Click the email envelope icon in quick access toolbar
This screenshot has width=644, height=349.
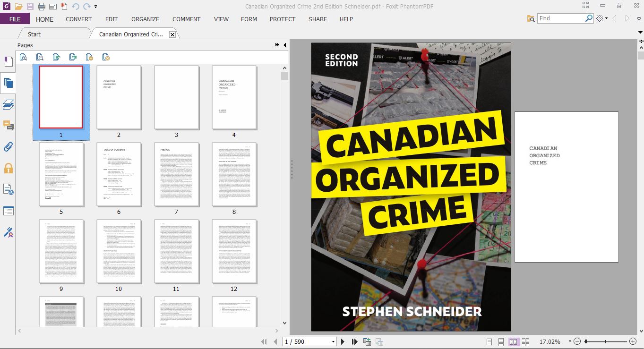tap(52, 7)
